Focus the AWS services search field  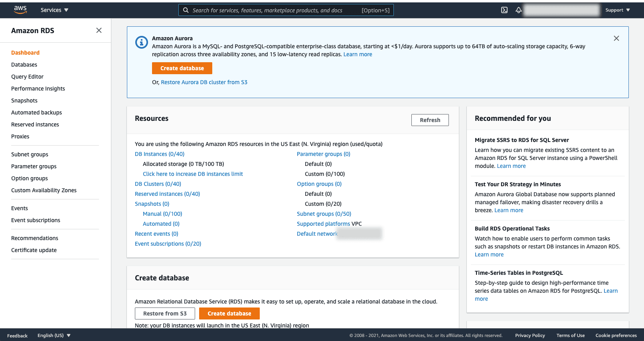click(286, 10)
